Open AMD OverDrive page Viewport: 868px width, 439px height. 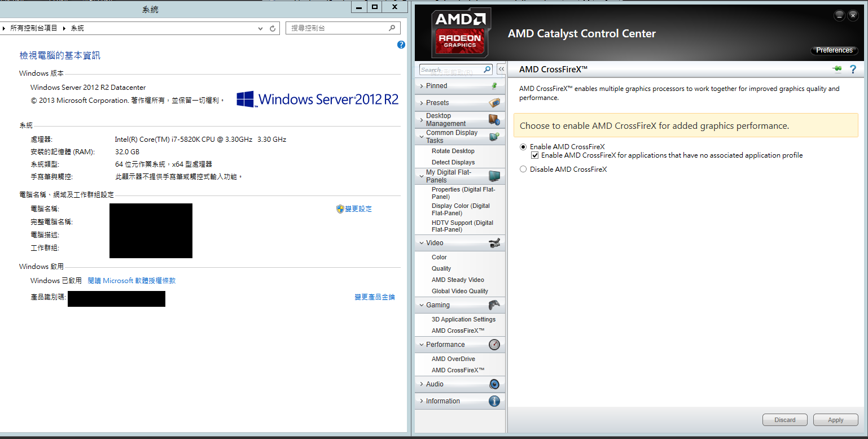point(453,359)
